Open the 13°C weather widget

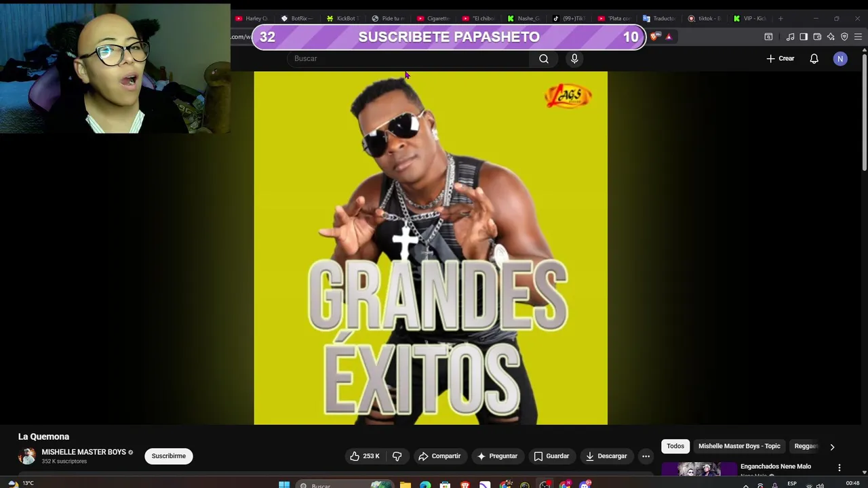(20, 483)
